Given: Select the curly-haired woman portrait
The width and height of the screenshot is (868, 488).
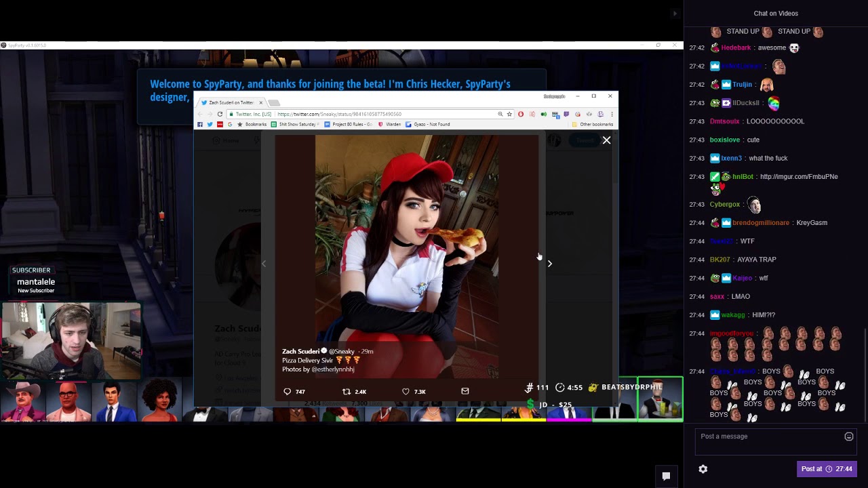Looking at the screenshot, I should coord(159,401).
